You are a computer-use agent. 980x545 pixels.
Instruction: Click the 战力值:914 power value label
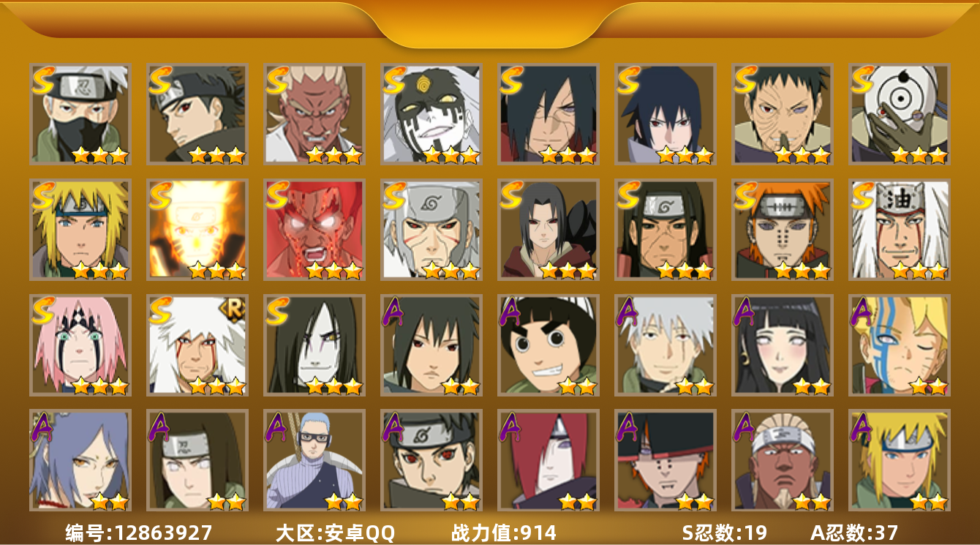pos(504,533)
